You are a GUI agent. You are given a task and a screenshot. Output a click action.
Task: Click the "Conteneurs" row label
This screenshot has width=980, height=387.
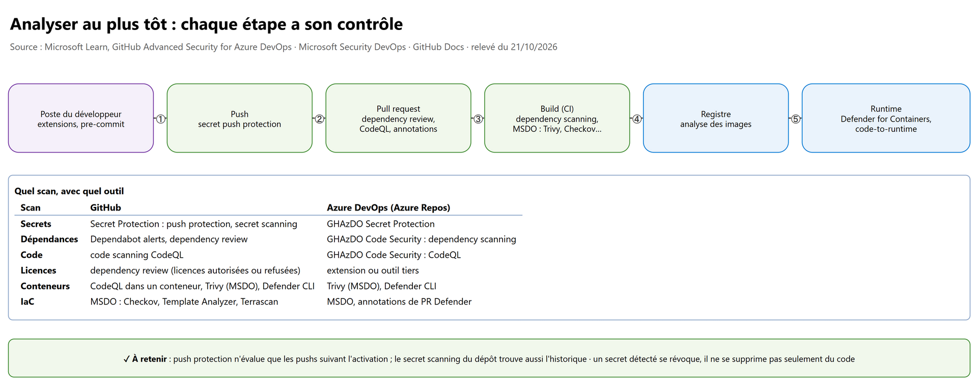(45, 286)
